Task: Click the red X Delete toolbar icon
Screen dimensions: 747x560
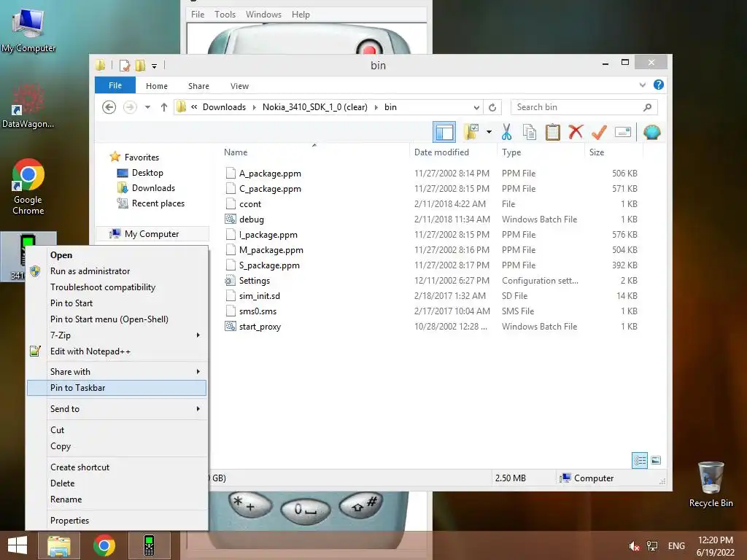Action: tap(576, 132)
